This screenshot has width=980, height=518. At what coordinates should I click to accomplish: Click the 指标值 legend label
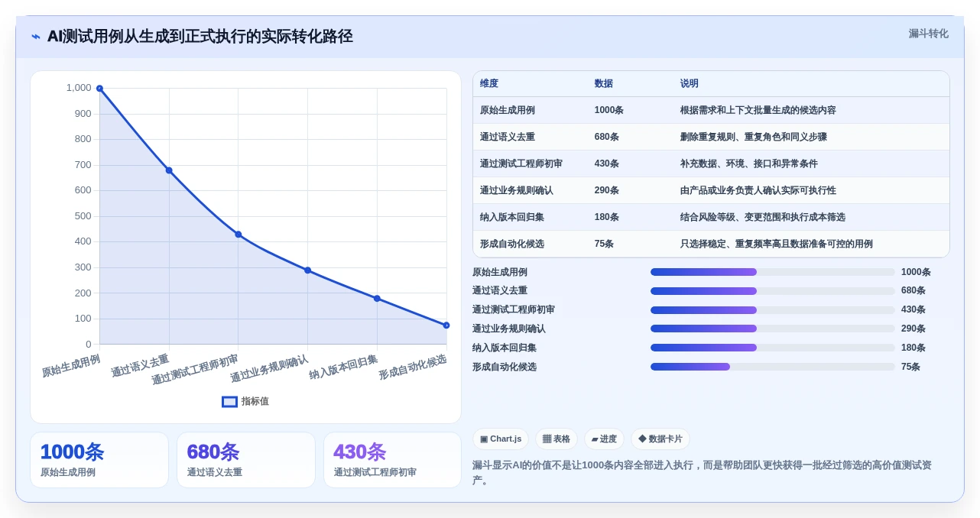coord(255,402)
